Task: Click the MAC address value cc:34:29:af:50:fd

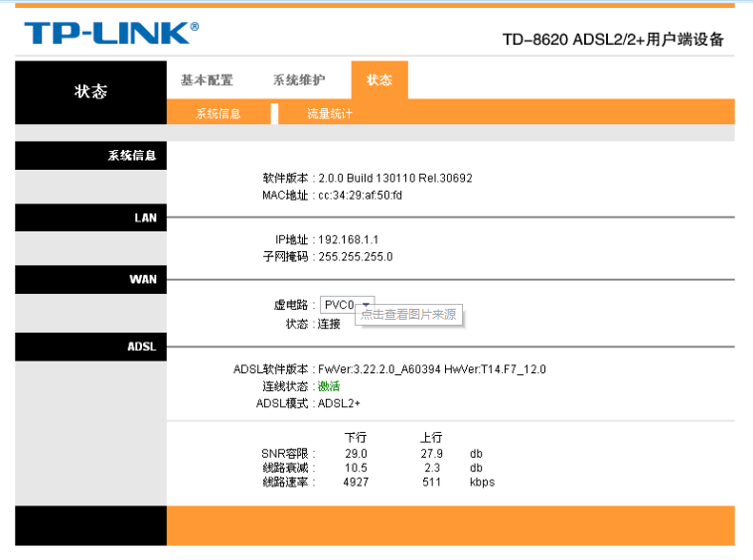Action: pos(360,195)
